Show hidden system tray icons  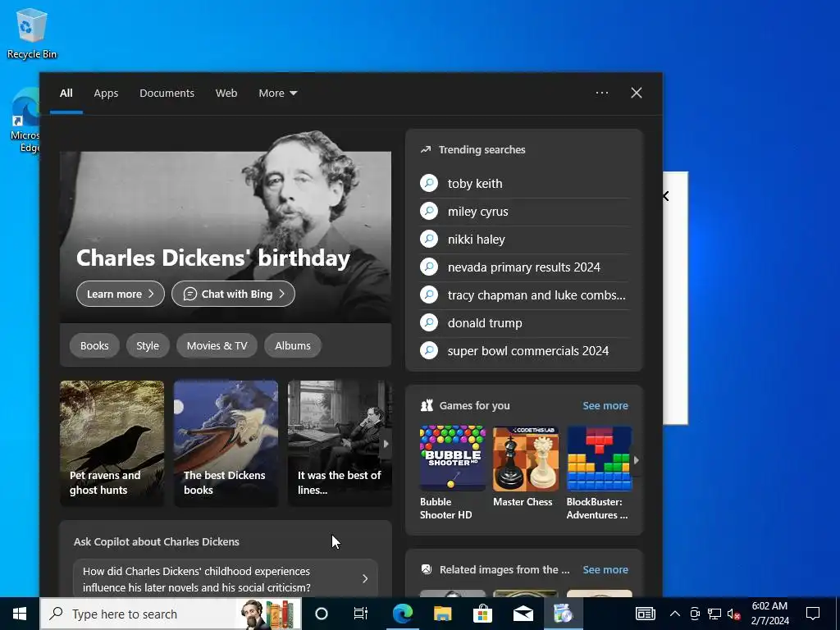[675, 614]
